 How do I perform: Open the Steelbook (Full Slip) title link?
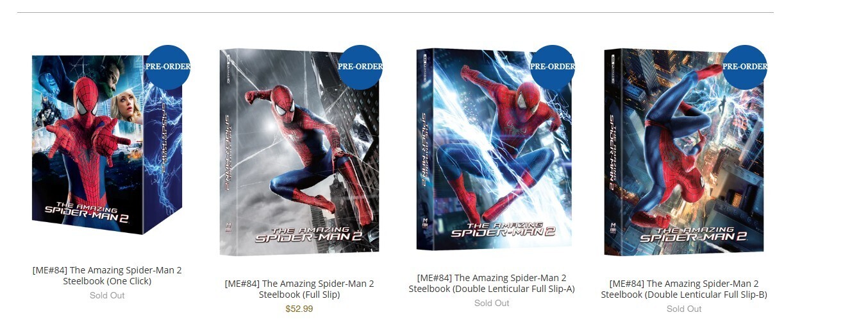pyautogui.click(x=299, y=289)
